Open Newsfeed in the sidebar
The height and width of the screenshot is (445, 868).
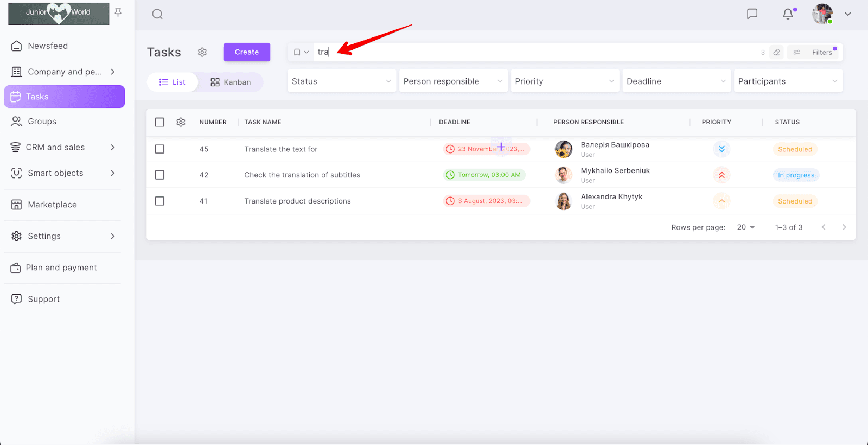48,46
